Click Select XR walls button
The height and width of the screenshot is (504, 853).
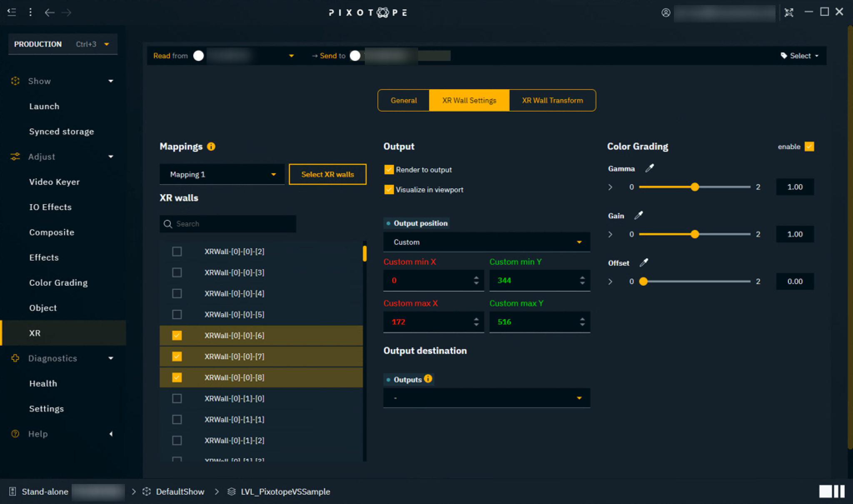pos(327,175)
